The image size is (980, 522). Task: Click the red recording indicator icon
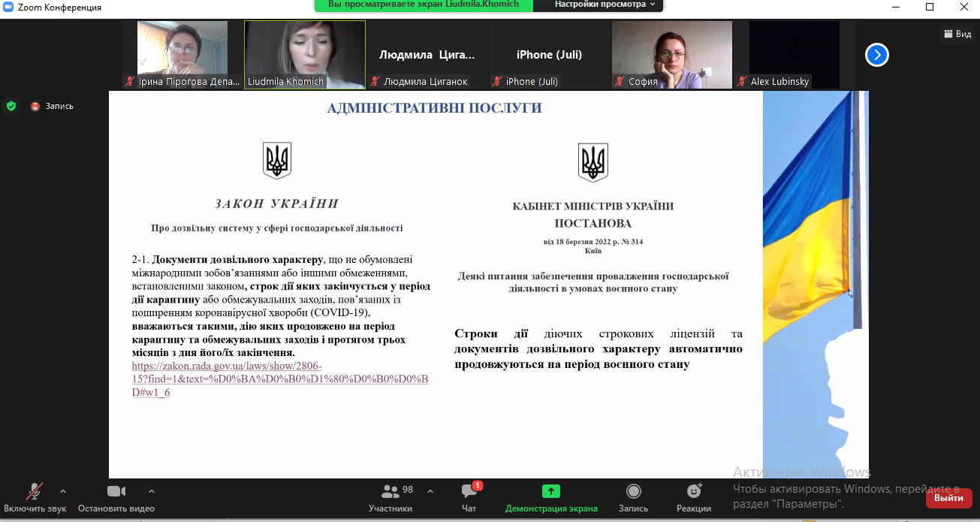(35, 106)
